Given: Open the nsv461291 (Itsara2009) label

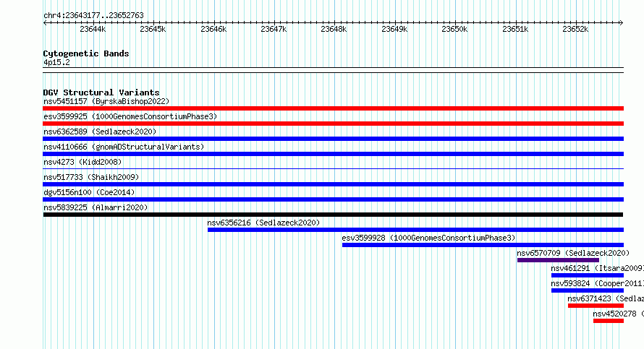Looking at the screenshot, I should [597, 268].
